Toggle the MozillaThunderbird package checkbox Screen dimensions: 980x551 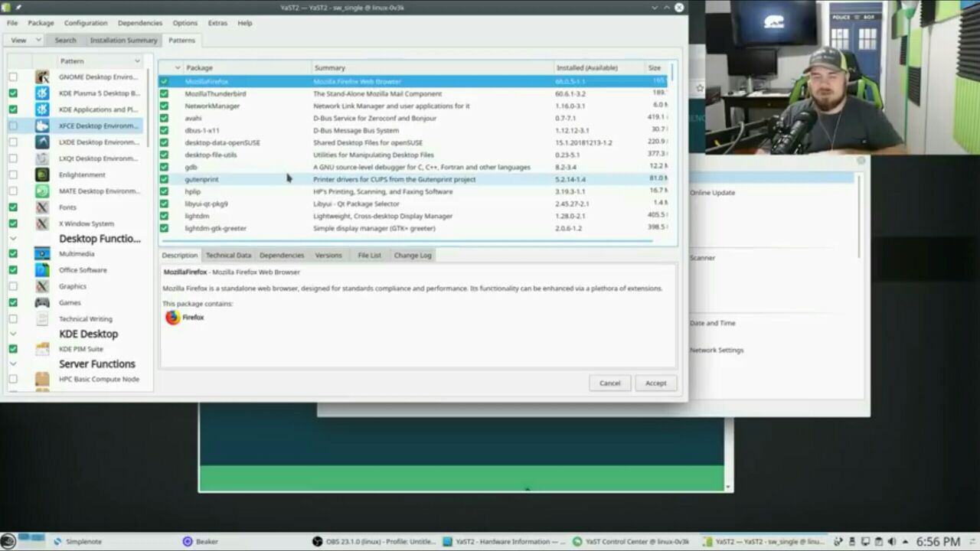pyautogui.click(x=164, y=93)
